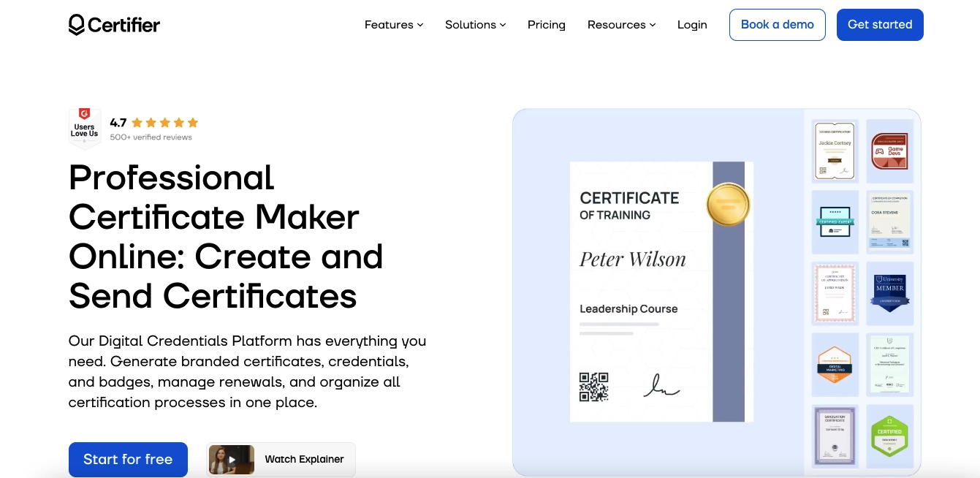Click the Peter Wilson name on certificate
The image size is (980, 478).
[633, 259]
